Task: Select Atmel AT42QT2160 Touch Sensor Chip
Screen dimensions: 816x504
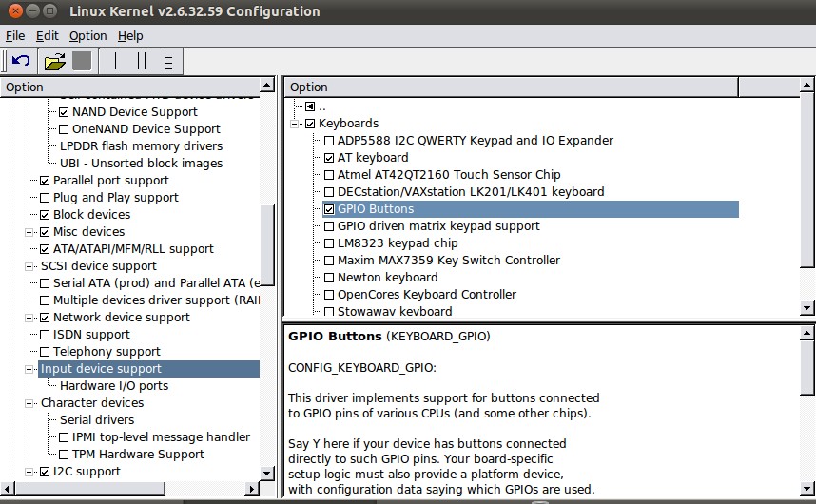Action: [x=449, y=175]
